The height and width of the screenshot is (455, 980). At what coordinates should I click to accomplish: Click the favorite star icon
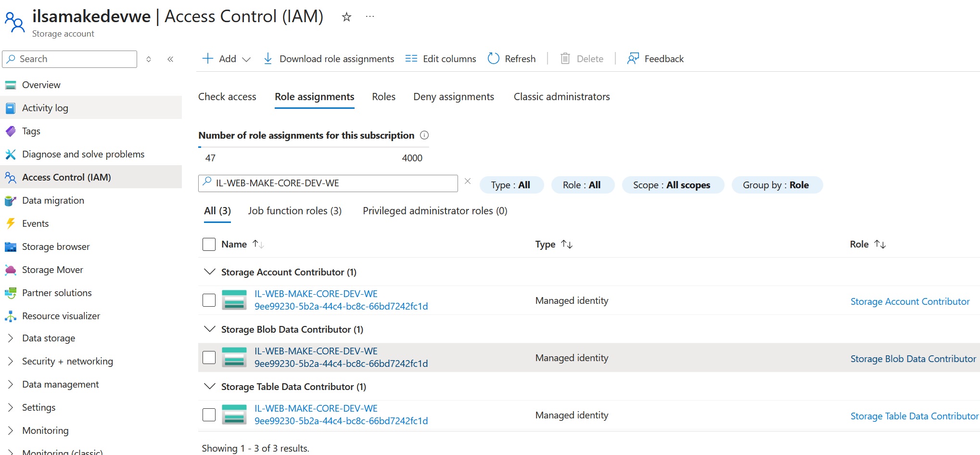[346, 17]
